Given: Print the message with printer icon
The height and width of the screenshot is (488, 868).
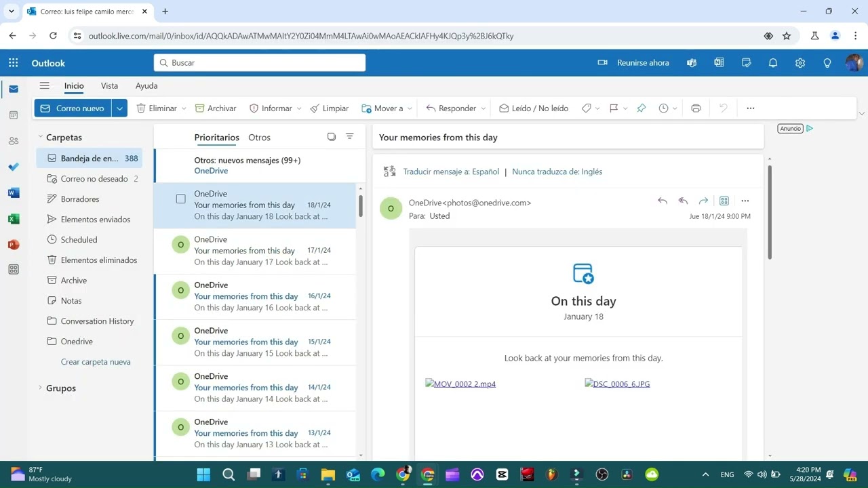Looking at the screenshot, I should click(696, 108).
